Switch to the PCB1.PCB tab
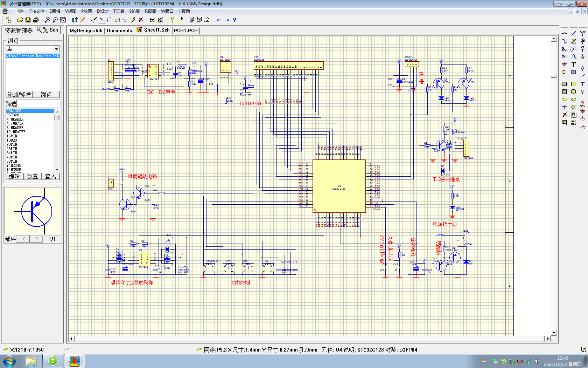This screenshot has width=588, height=368. coord(186,30)
